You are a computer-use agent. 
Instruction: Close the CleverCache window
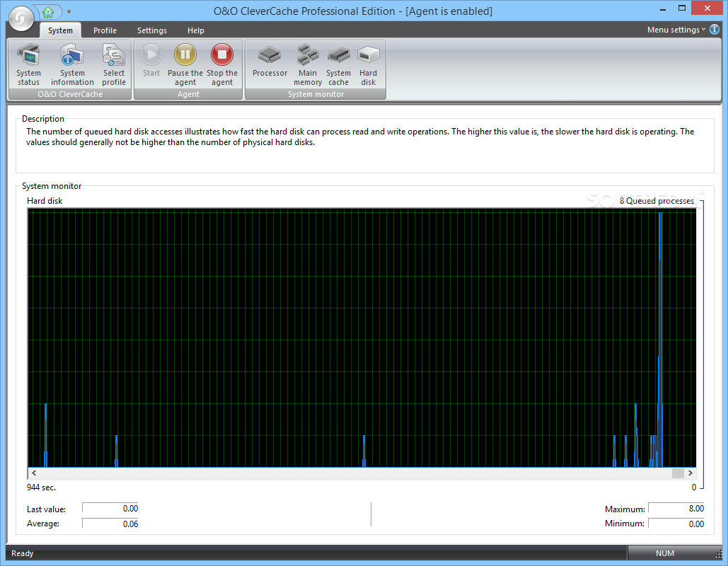pos(707,8)
